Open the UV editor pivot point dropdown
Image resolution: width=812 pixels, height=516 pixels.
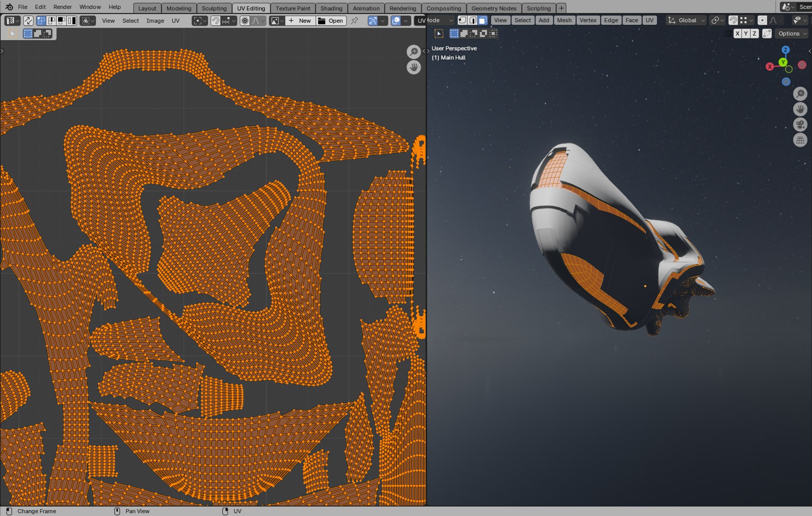tap(200, 21)
